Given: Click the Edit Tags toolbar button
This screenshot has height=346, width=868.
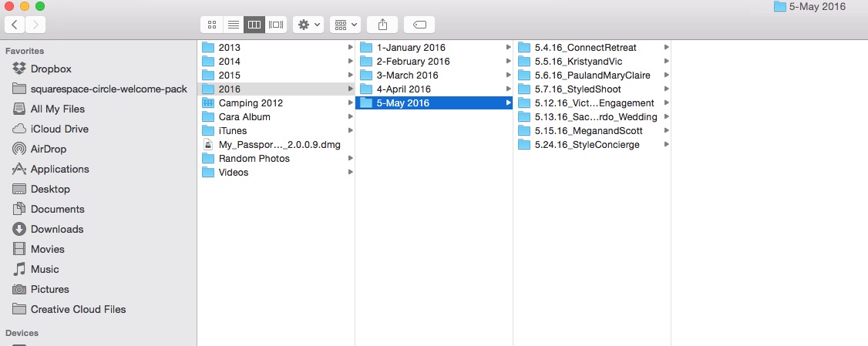Looking at the screenshot, I should pos(419,25).
